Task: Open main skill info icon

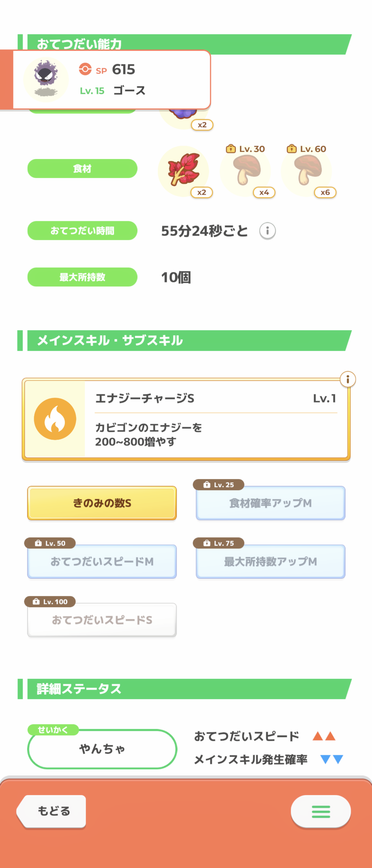Action: click(x=347, y=380)
